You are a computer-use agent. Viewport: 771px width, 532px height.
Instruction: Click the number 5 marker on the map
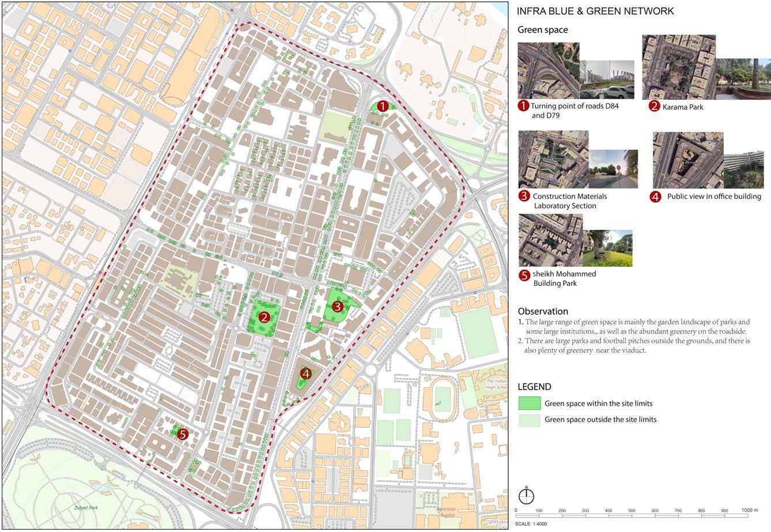(x=183, y=434)
